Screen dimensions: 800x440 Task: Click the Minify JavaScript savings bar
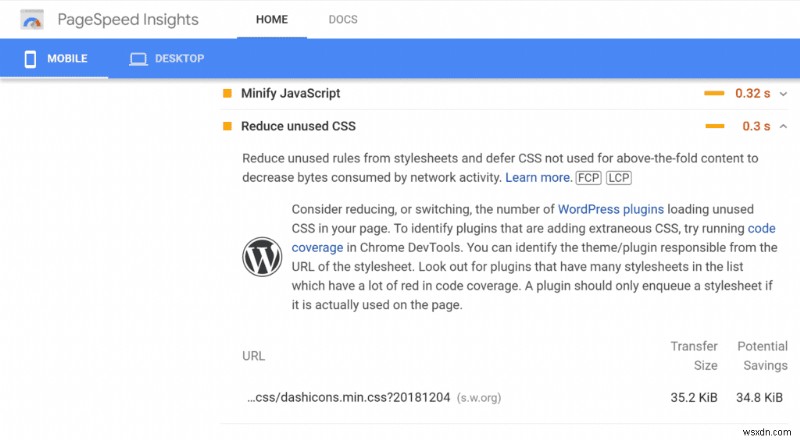click(714, 93)
